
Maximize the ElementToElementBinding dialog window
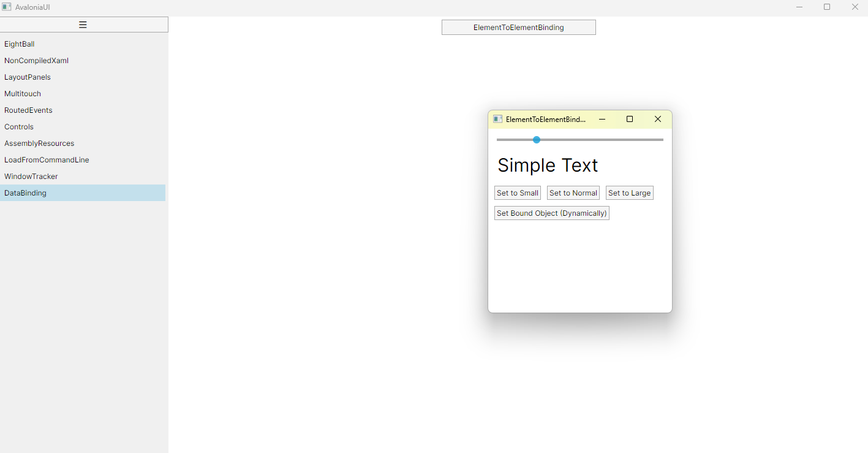coord(630,119)
